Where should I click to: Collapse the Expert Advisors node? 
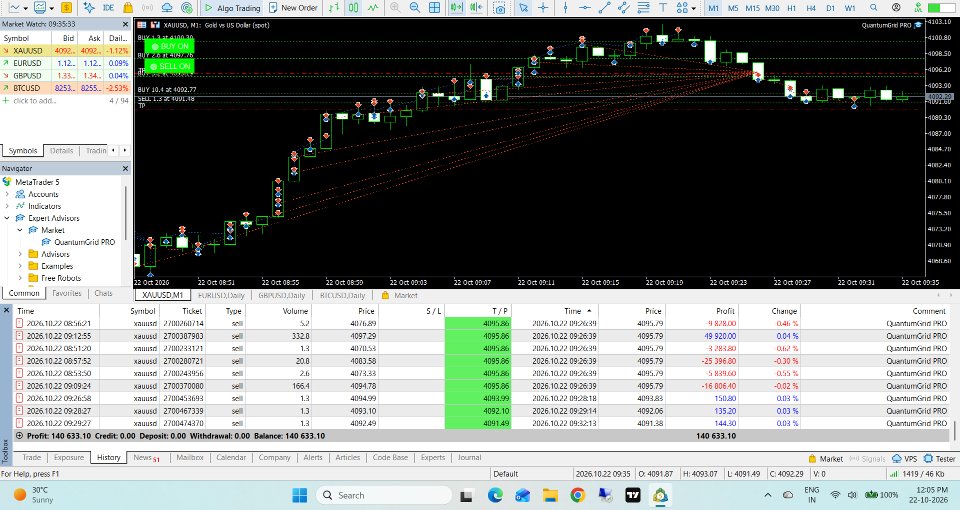pos(7,218)
